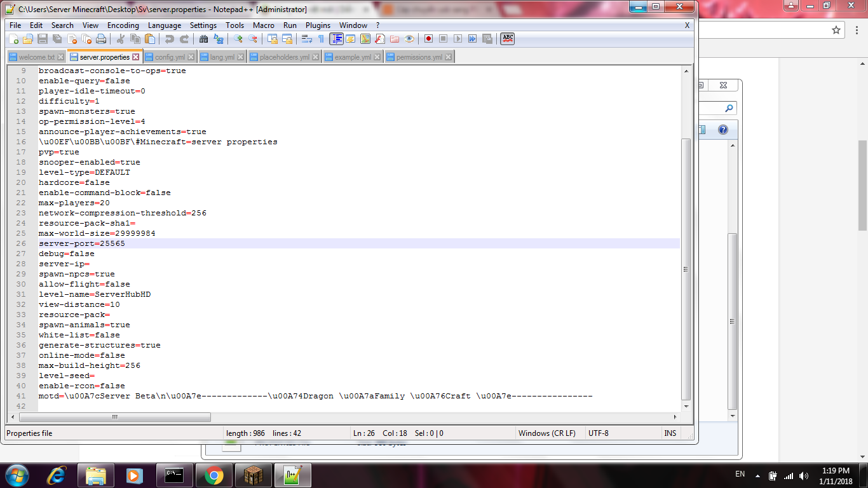Open the Function List toolbar icon

coord(380,39)
